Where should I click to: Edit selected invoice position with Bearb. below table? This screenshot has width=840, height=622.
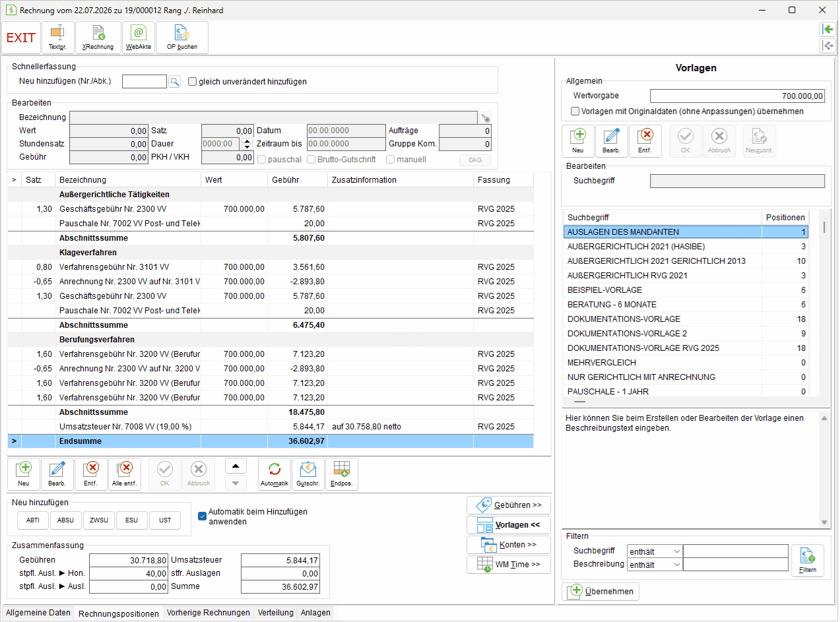click(57, 474)
